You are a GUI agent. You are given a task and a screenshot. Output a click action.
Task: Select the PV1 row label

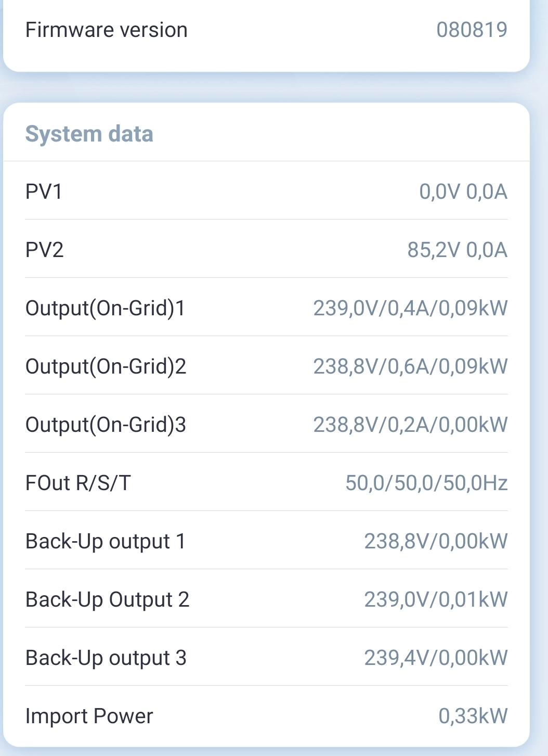click(44, 191)
